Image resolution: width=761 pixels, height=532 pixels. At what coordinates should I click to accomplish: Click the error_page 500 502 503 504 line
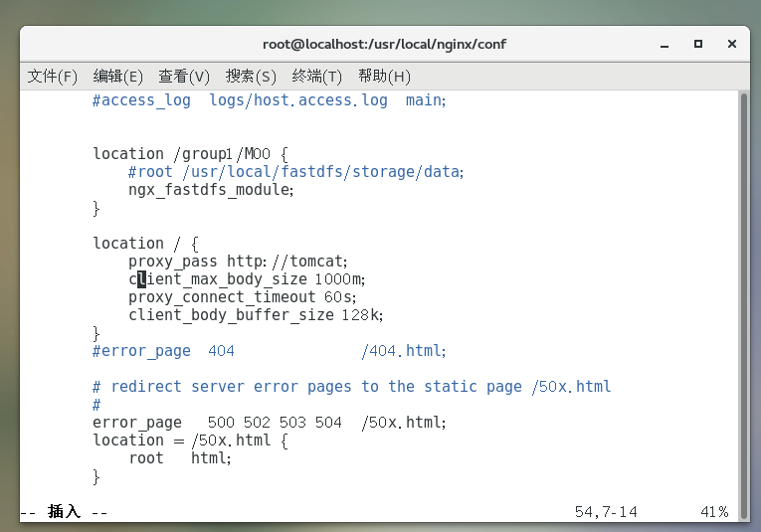pos(270,423)
